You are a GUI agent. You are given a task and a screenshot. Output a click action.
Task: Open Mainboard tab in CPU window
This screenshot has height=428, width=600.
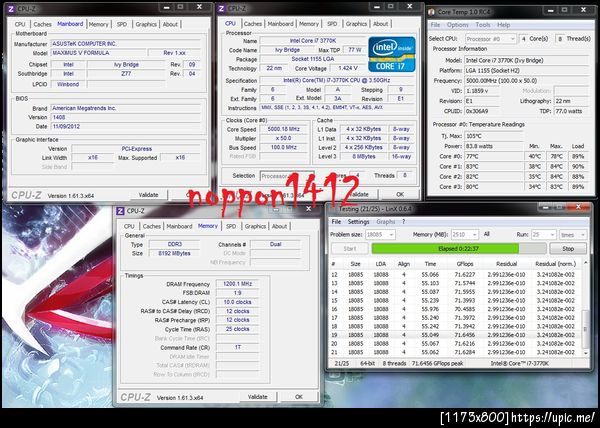280,24
